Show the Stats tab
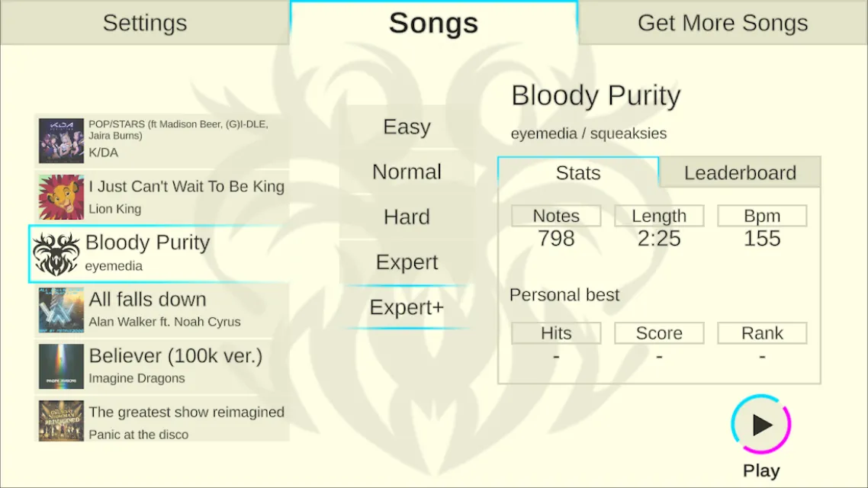 [578, 172]
